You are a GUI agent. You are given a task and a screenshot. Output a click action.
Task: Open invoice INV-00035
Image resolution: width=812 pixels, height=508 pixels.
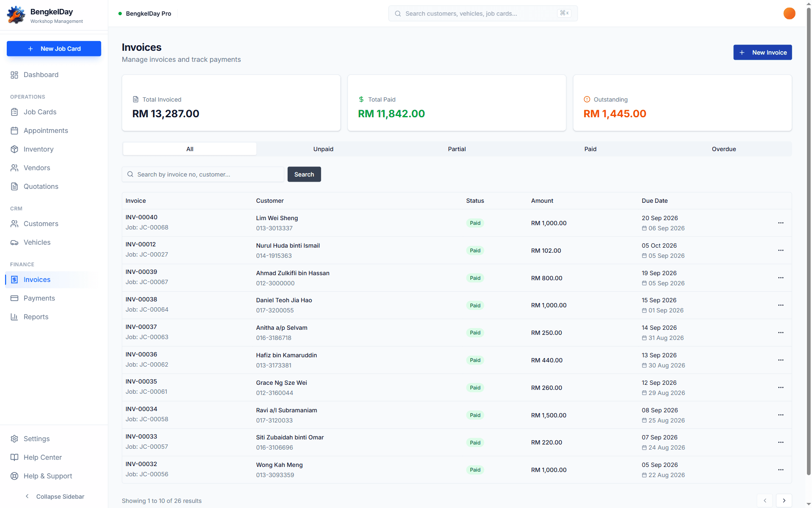tap(141, 382)
